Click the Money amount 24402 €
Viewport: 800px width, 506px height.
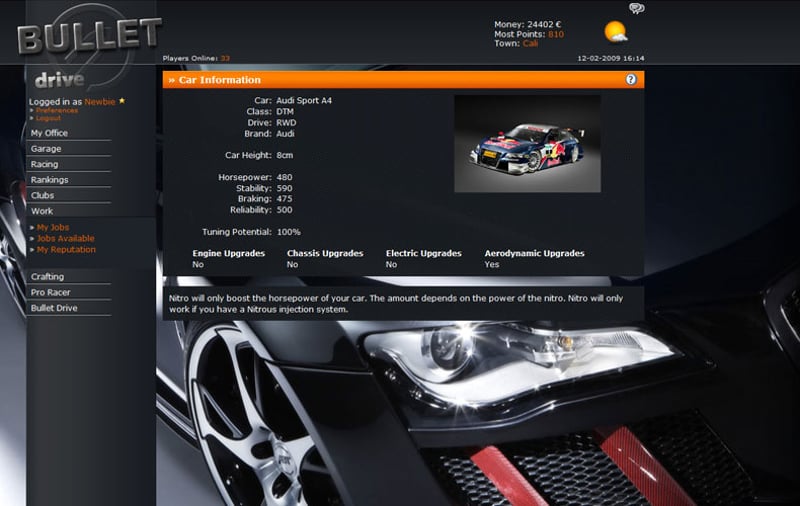(x=544, y=24)
